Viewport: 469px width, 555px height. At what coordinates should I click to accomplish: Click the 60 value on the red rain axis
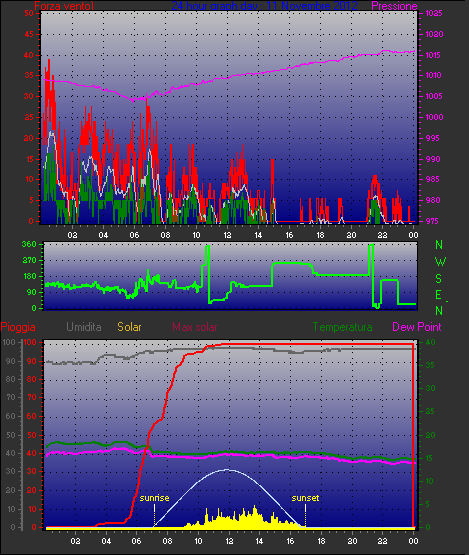(x=32, y=417)
